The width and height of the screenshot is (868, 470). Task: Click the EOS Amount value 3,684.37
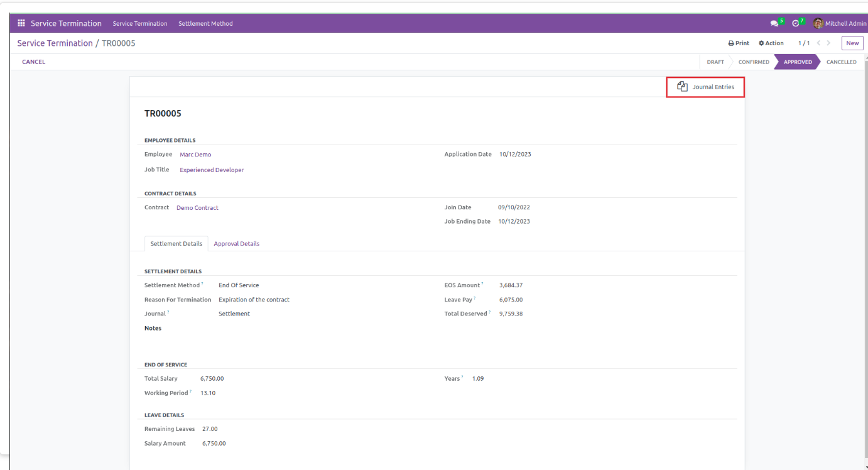(511, 285)
